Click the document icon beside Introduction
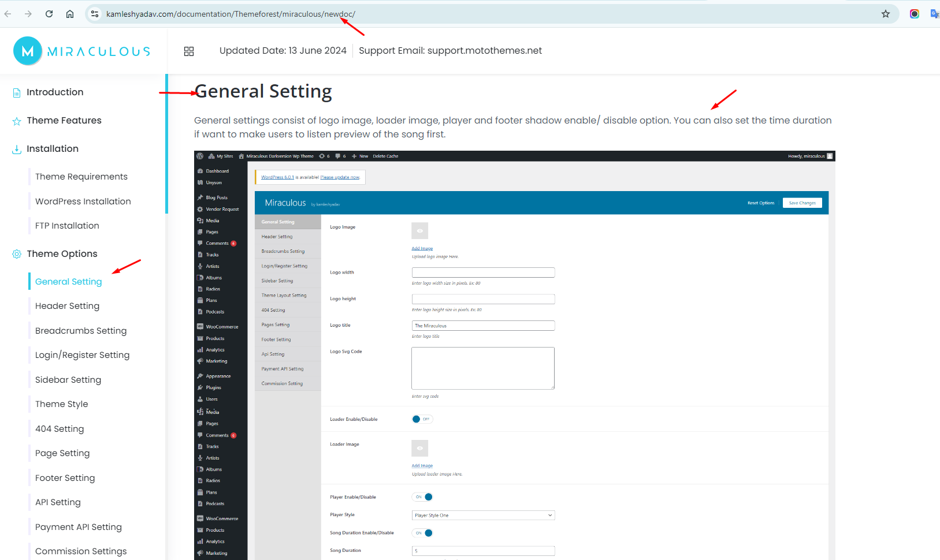940x560 pixels. (17, 92)
